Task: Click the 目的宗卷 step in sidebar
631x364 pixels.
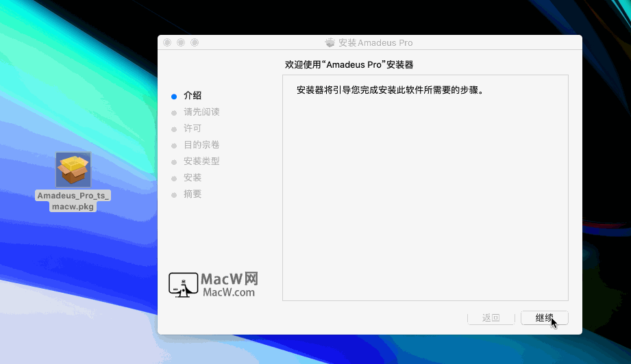Action: tap(201, 145)
